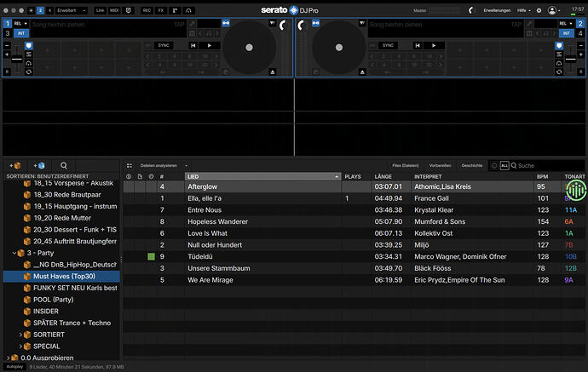Enable SYNC on right deck

(x=388, y=45)
